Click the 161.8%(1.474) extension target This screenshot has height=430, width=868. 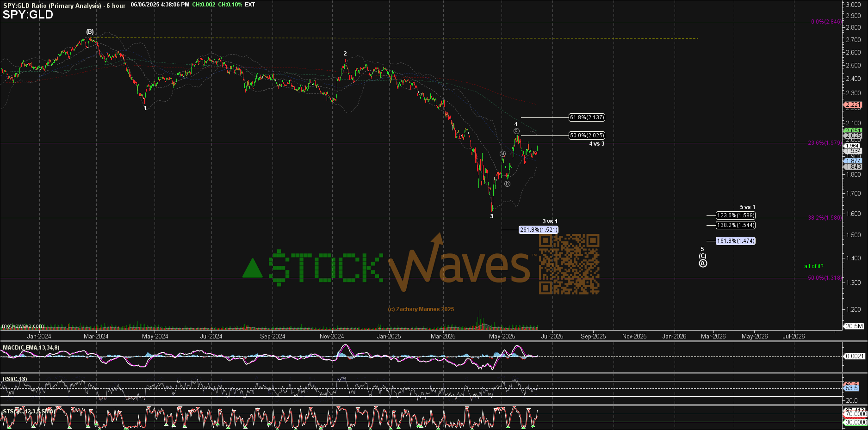click(735, 241)
